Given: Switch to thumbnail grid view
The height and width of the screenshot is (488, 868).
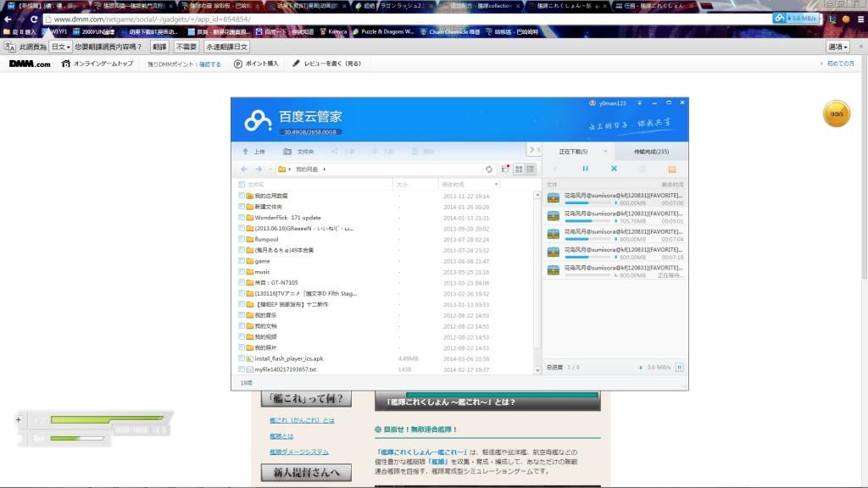Looking at the screenshot, I should [x=519, y=169].
